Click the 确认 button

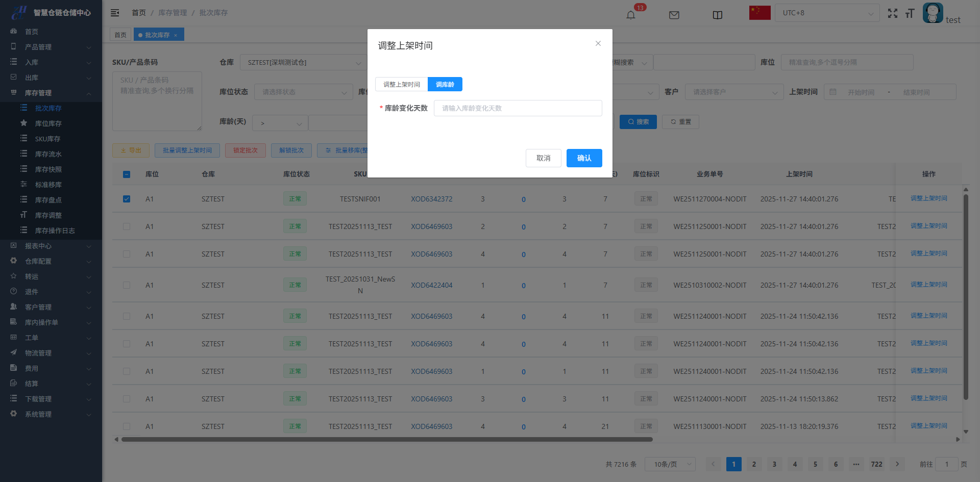coord(584,158)
